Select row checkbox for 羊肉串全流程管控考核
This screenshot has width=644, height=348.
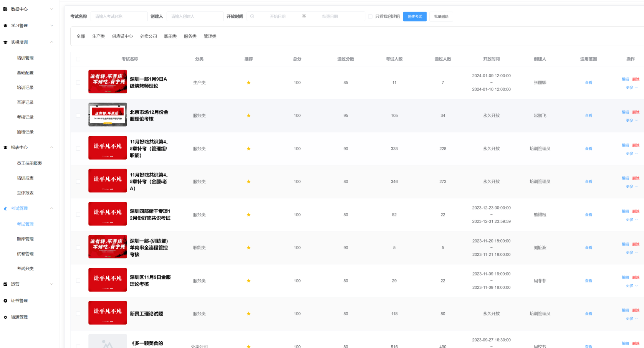tap(78, 247)
